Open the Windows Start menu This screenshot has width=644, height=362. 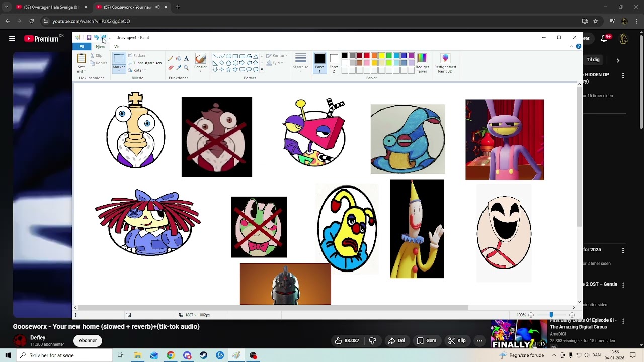tap(8, 355)
